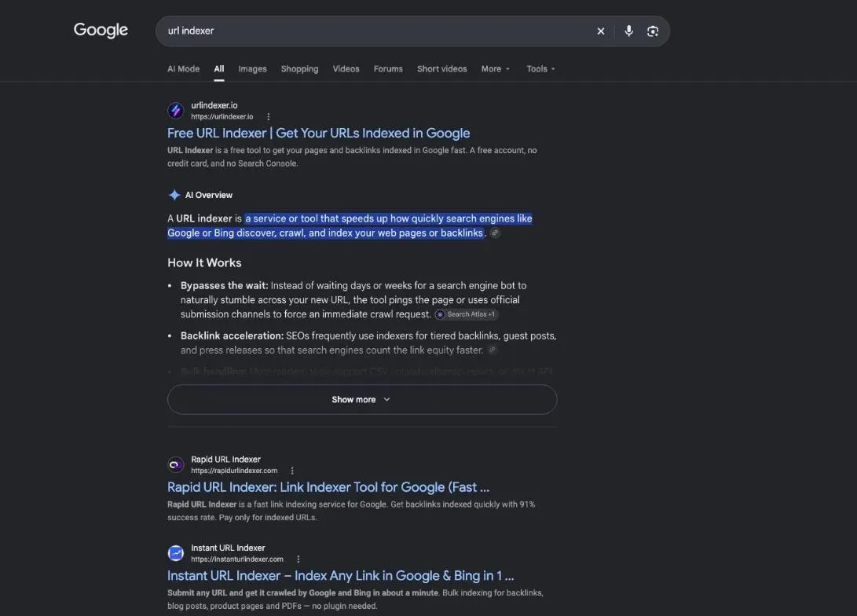Click 'Backlink acceleration:' bullet text

pyautogui.click(x=232, y=335)
